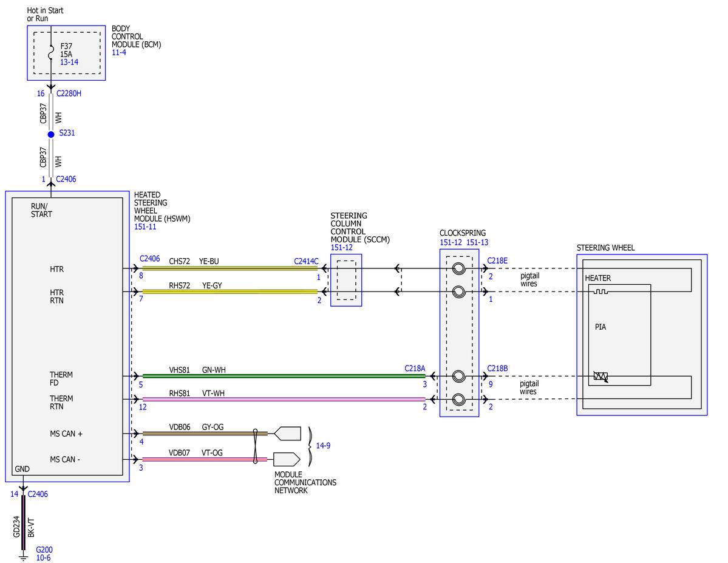The width and height of the screenshot is (728, 563).
Task: Select the "Hot in Start or Run" text
Action: [45, 15]
